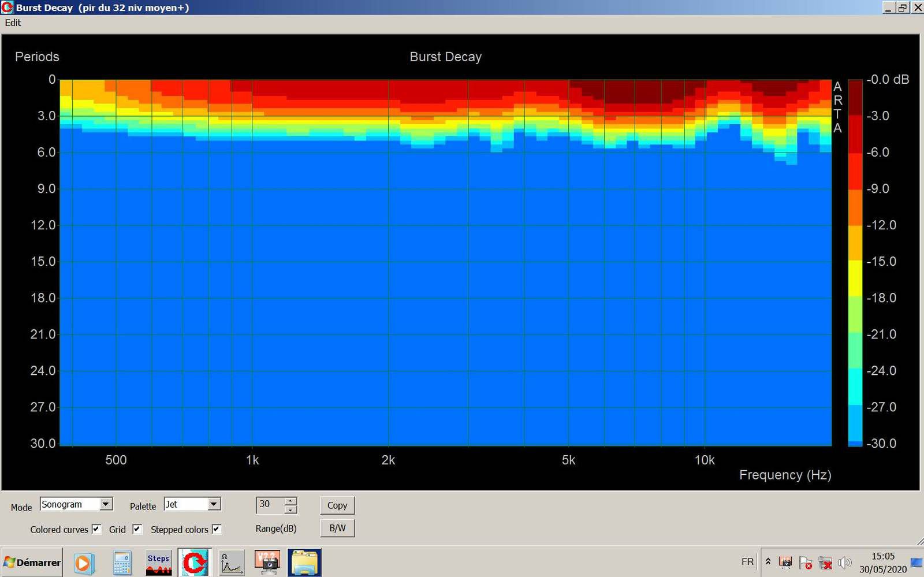The image size is (924, 577).
Task: Click the disconnected network tray icon
Action: tap(826, 562)
